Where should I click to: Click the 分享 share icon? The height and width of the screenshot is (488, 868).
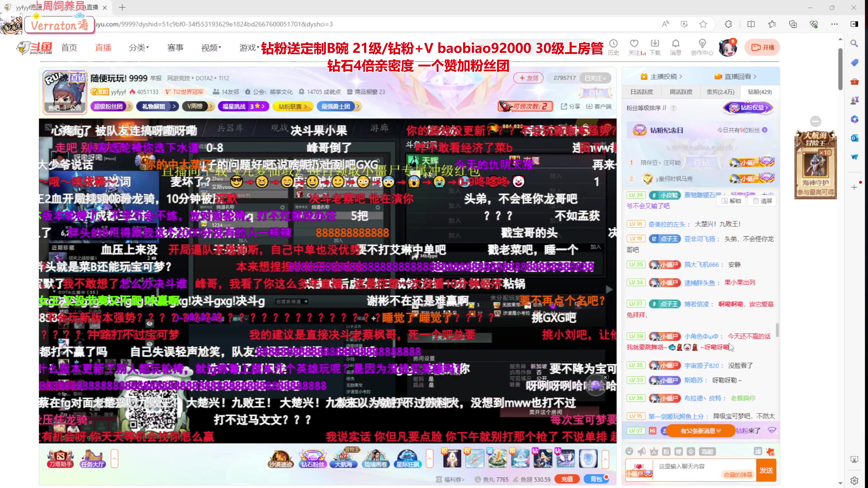click(x=570, y=106)
